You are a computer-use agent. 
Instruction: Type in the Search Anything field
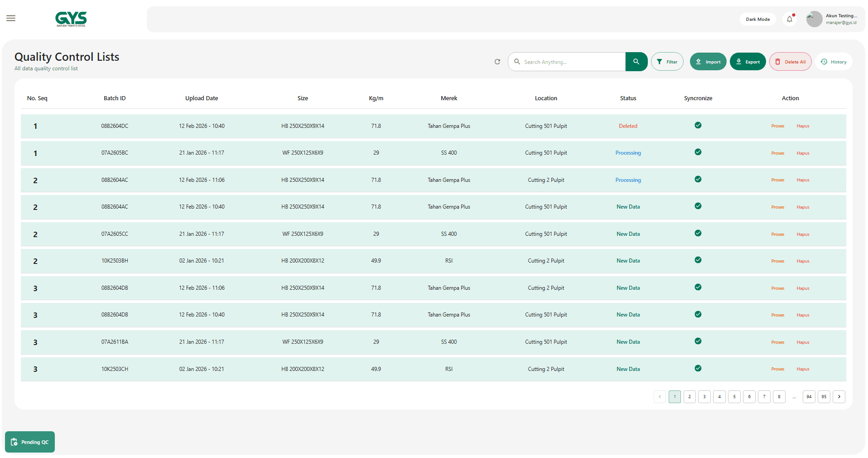click(x=572, y=62)
